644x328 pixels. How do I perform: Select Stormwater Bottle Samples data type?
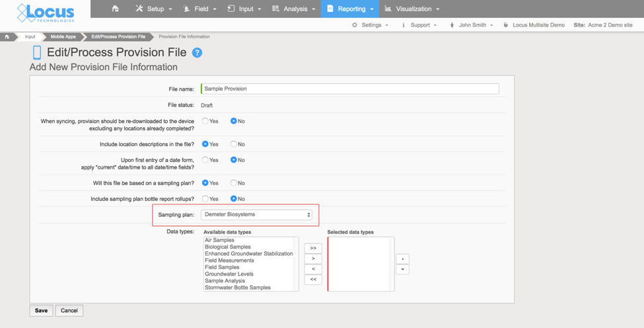pyautogui.click(x=237, y=288)
